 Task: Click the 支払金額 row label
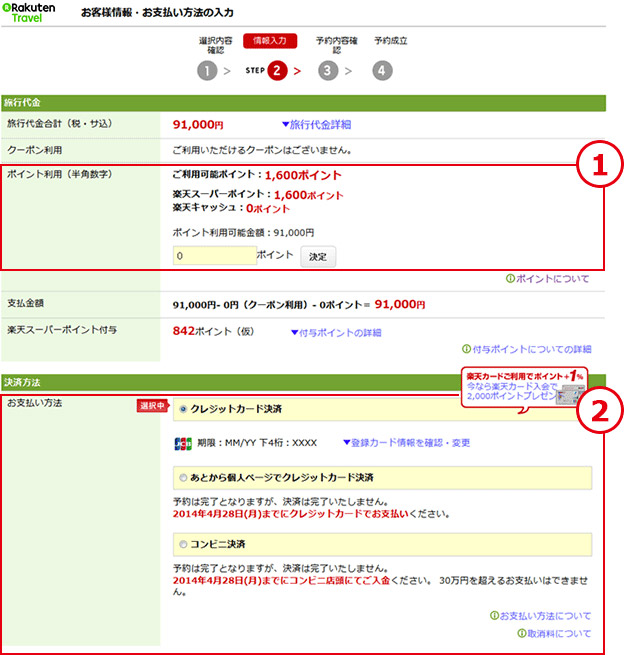tap(25, 303)
